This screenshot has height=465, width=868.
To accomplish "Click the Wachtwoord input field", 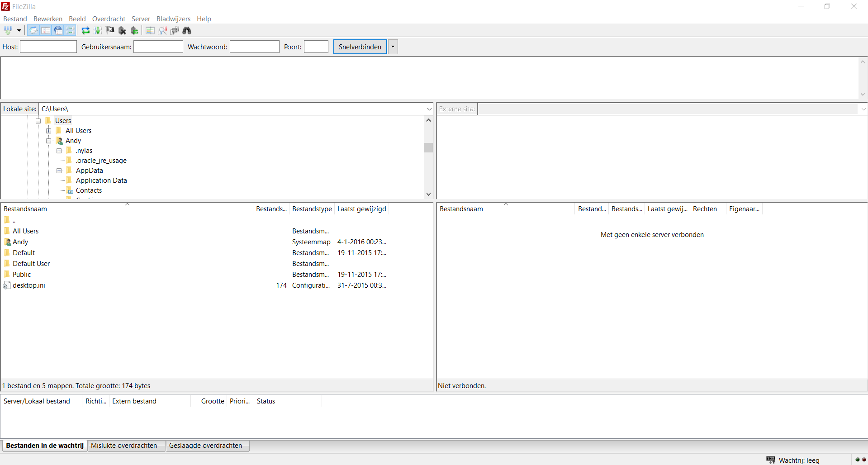I will pyautogui.click(x=255, y=47).
